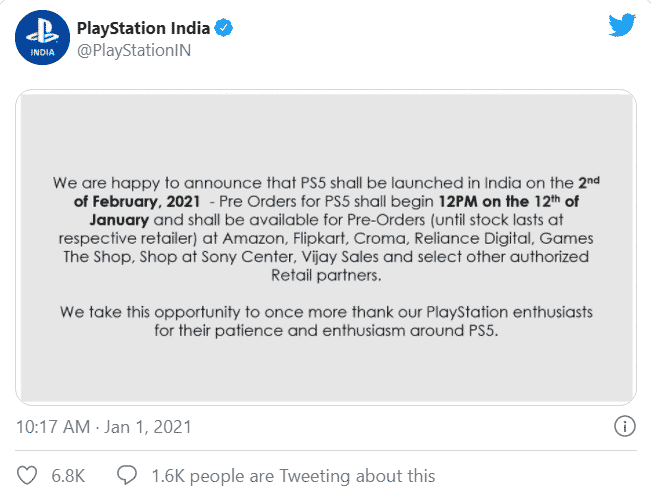Click the blue verified badge

tap(223, 28)
